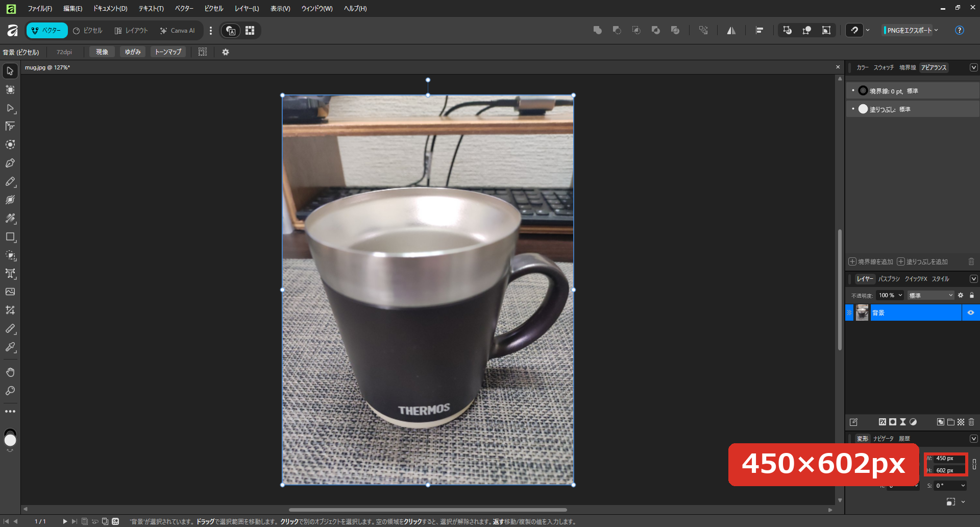Click the トーンマップ button
The height and width of the screenshot is (527, 980).
[168, 52]
